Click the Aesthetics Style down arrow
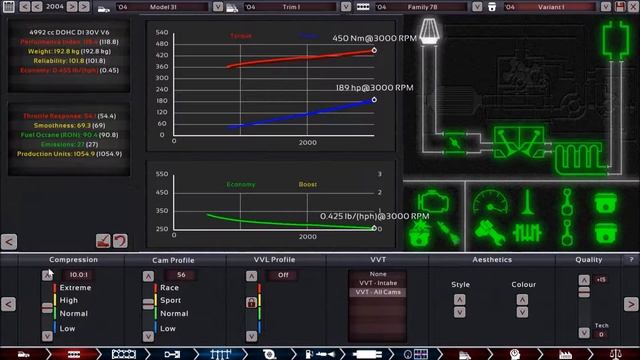 click(x=460, y=312)
